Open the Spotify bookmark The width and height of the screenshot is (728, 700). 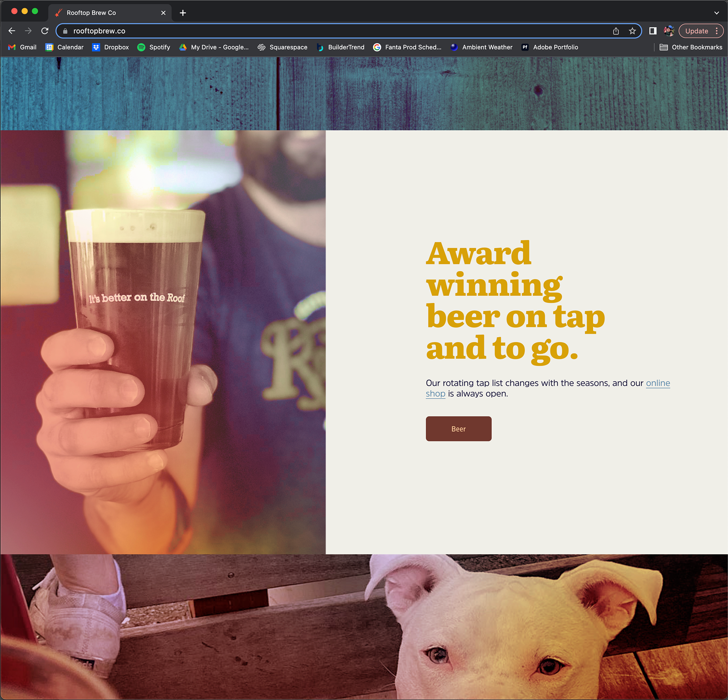coord(154,47)
